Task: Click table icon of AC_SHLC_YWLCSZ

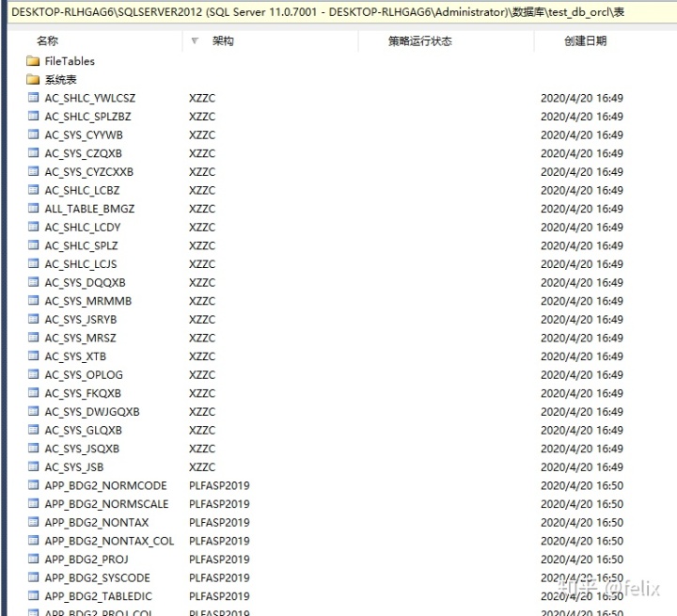Action: [x=33, y=98]
